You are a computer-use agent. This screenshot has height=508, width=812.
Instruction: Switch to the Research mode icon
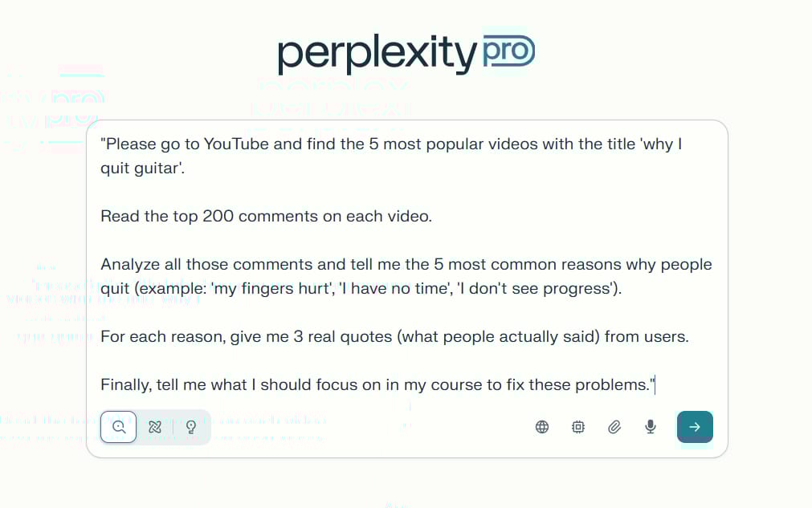(x=155, y=427)
